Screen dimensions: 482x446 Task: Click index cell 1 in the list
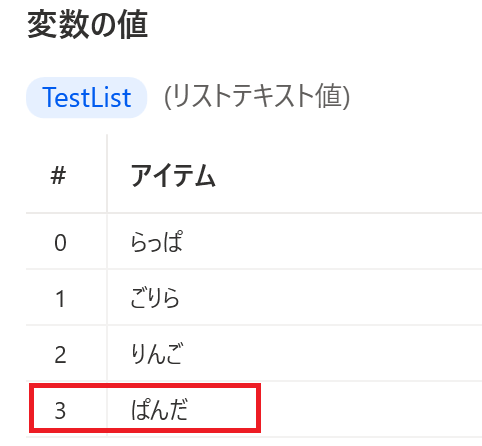[60, 298]
